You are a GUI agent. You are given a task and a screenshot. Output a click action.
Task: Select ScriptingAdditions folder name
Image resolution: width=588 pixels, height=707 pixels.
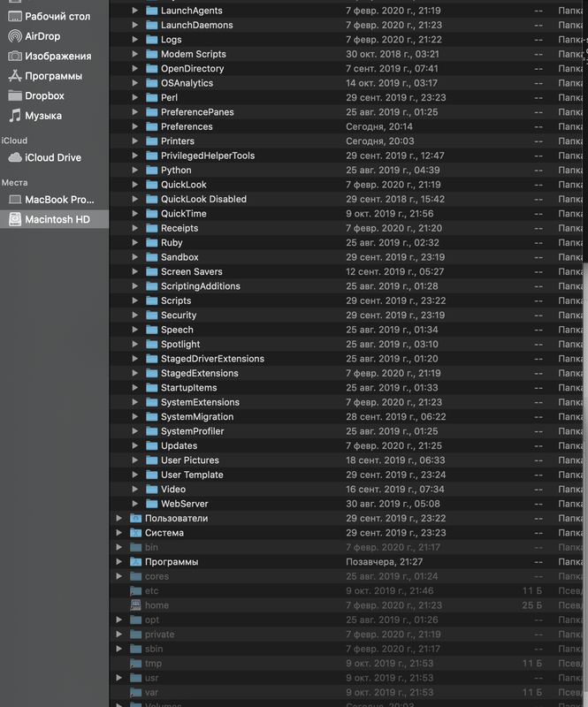(201, 285)
